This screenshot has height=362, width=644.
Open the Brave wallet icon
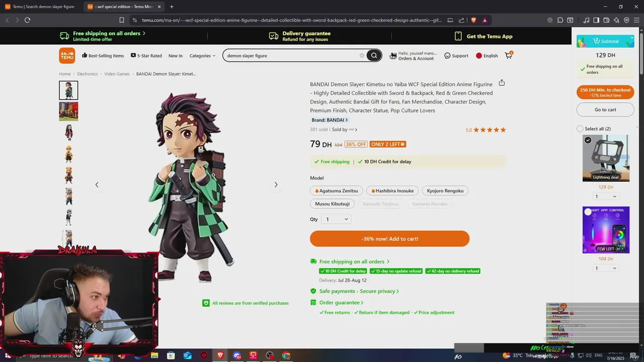click(606, 20)
